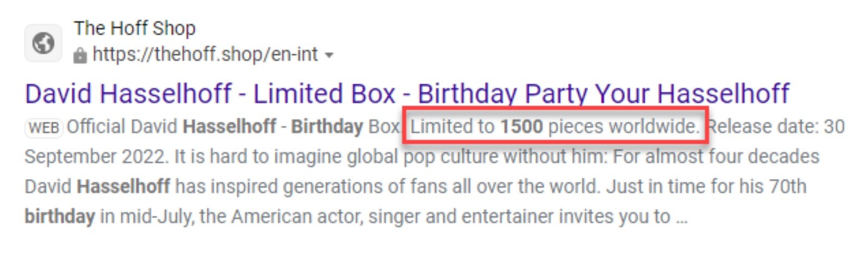Click bold Hasselhoff before has inspired generations

(x=124, y=187)
